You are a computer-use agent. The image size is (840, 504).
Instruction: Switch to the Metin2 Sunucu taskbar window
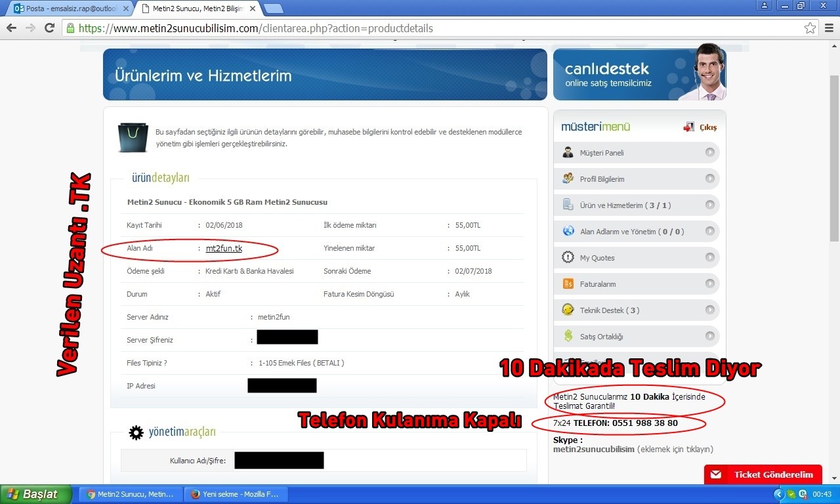pyautogui.click(x=130, y=494)
